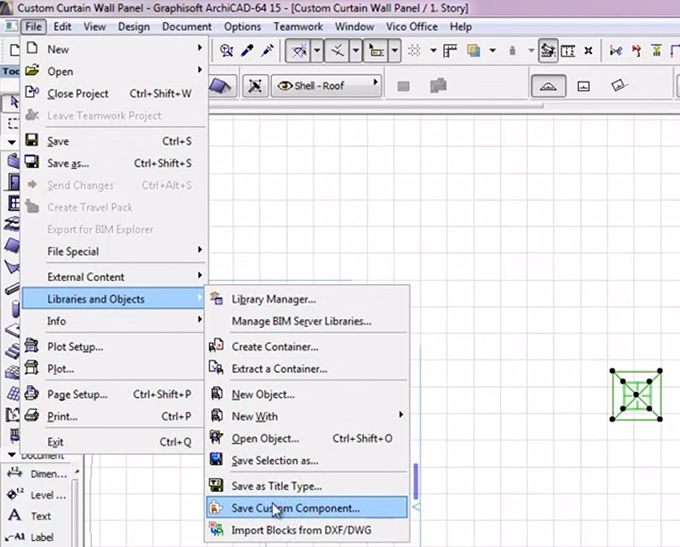
Task: Choose Import Blocks from DXF/DWG
Action: tap(307, 530)
